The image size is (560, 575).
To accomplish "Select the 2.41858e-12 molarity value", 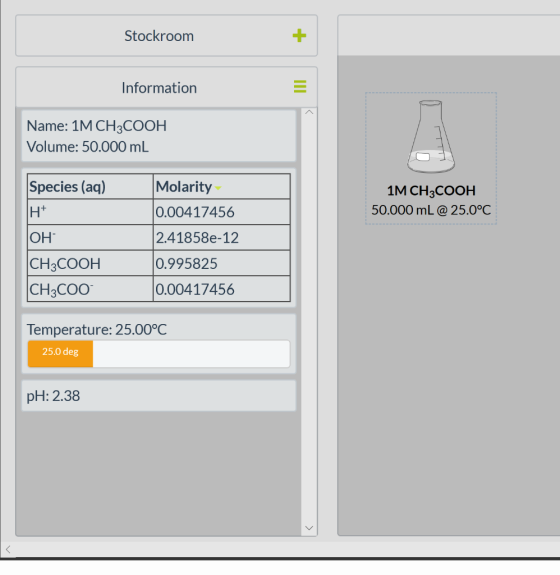I will (x=197, y=238).
